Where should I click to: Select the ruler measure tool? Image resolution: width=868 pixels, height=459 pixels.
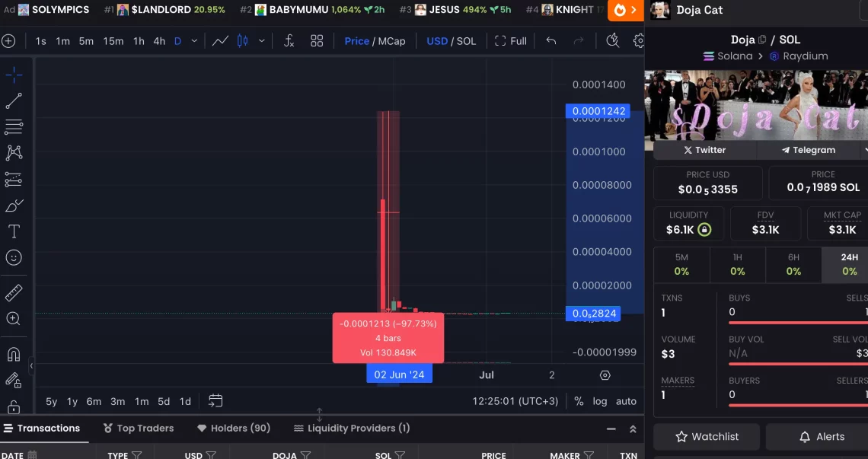pos(14,292)
